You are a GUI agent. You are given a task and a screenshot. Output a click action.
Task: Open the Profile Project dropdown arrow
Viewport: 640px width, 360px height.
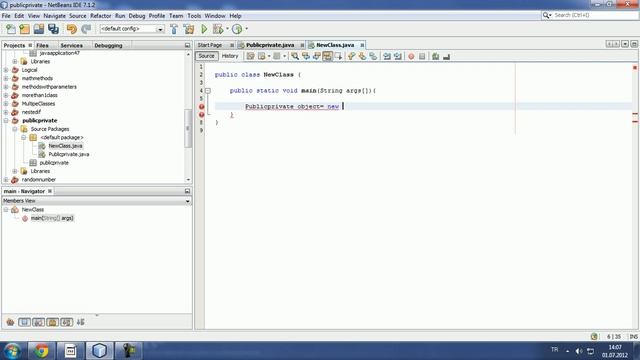(246, 29)
